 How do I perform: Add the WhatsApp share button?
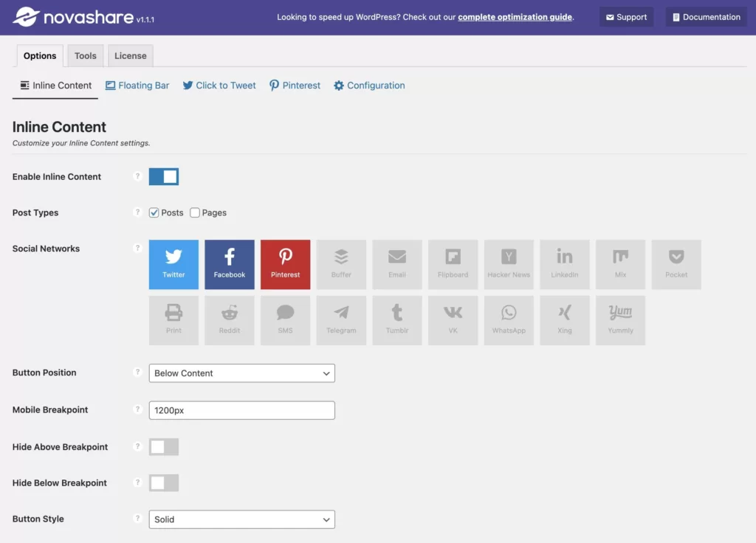tap(509, 320)
